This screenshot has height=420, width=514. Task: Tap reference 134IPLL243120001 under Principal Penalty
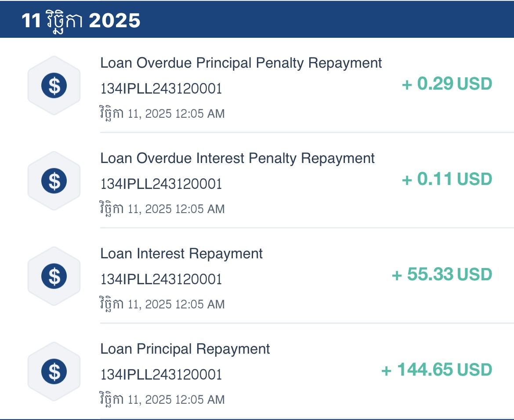click(161, 88)
